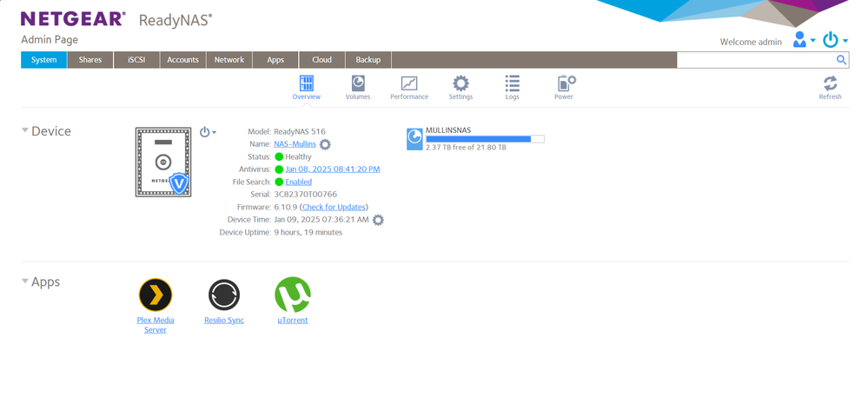Image resolution: width=868 pixels, height=398 pixels.
Task: Click the green File Search status dot
Action: click(x=279, y=182)
